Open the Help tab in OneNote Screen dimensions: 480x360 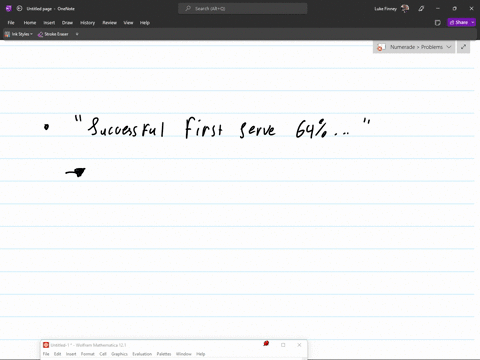point(145,23)
